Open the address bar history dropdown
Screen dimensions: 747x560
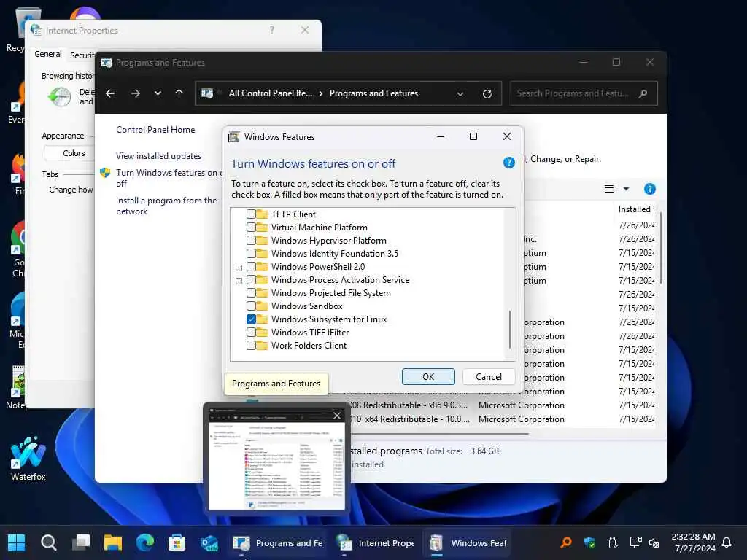click(x=460, y=94)
